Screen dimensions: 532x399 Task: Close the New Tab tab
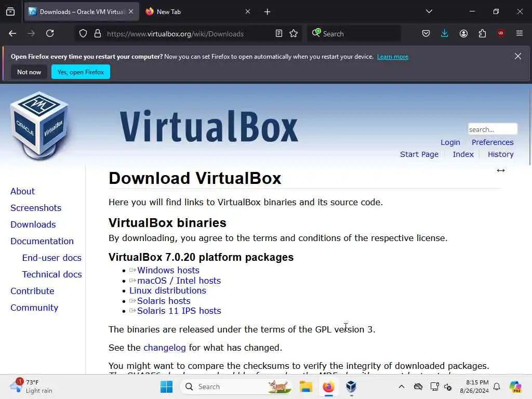[x=248, y=11]
